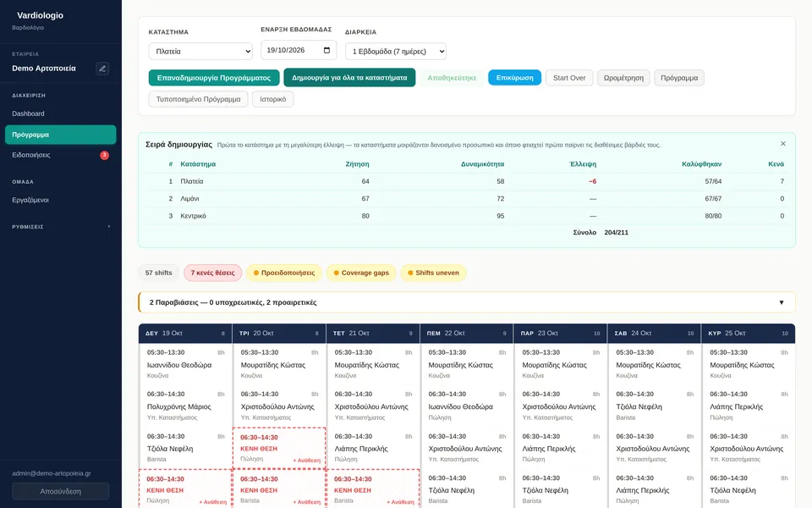
Task: Edit the Demo Αρτοποιεία company name
Action: [x=102, y=69]
